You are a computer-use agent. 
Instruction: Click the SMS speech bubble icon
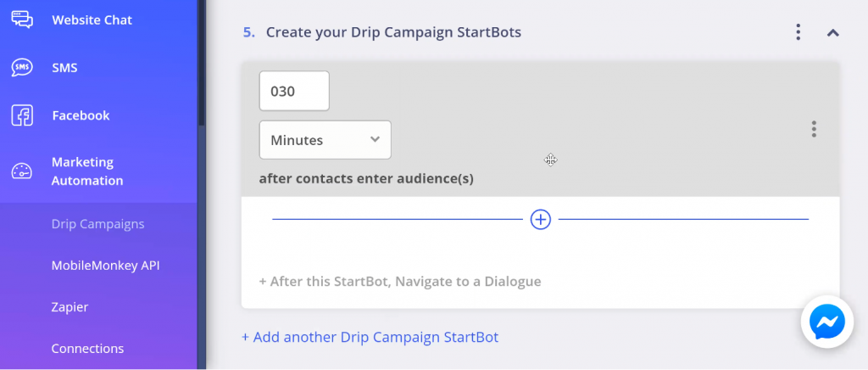[22, 68]
